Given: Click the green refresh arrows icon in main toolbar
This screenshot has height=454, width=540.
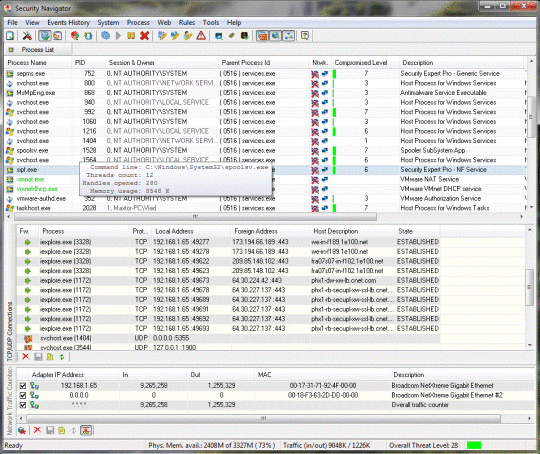Looking at the screenshot, I should click(x=88, y=35).
